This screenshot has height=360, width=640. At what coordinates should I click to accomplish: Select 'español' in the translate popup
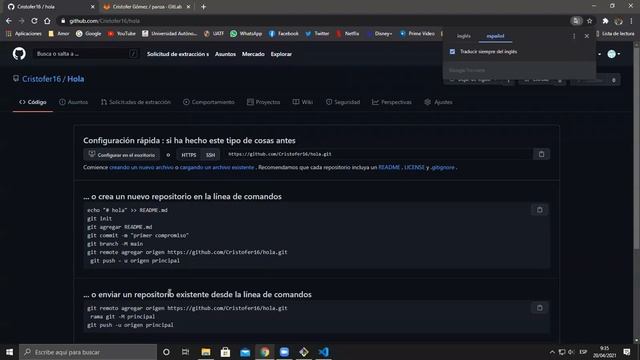click(495, 36)
